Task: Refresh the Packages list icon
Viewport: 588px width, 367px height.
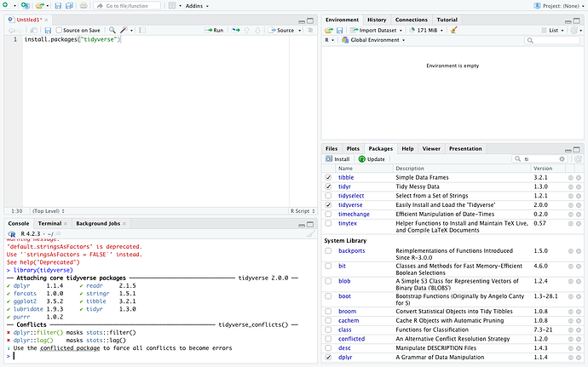Action: tap(578, 159)
